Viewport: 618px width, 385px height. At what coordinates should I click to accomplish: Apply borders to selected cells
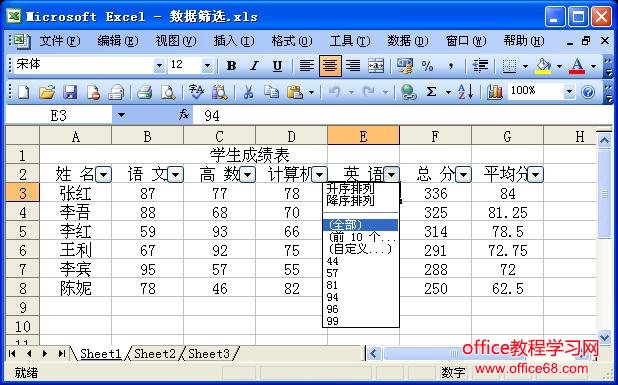[509, 66]
